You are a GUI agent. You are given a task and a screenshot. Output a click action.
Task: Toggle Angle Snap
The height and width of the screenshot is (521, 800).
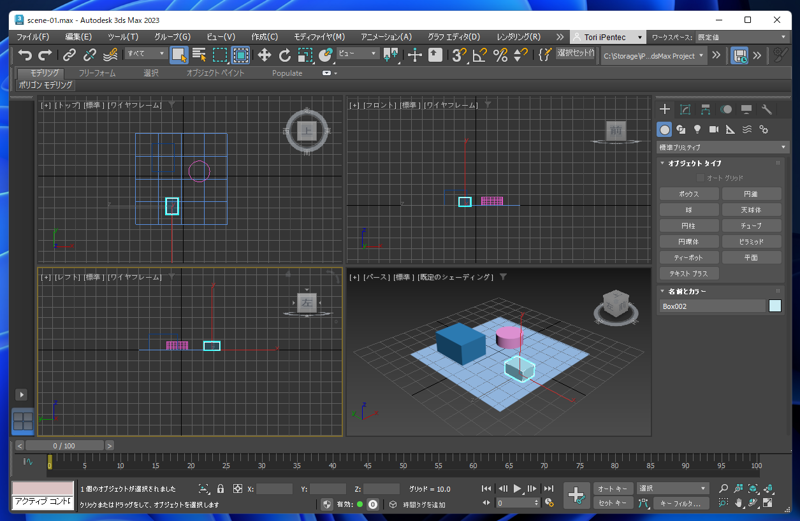point(480,55)
